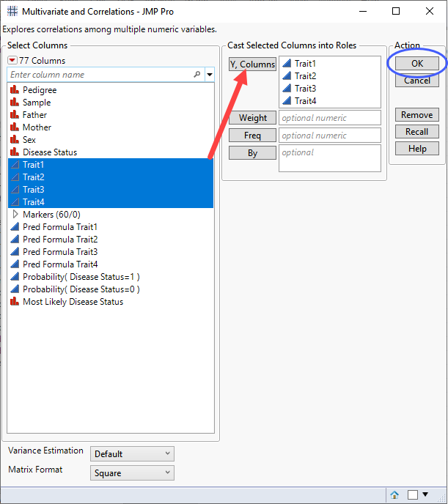Open Help for this dialog
This screenshot has width=448, height=504.
click(x=417, y=149)
